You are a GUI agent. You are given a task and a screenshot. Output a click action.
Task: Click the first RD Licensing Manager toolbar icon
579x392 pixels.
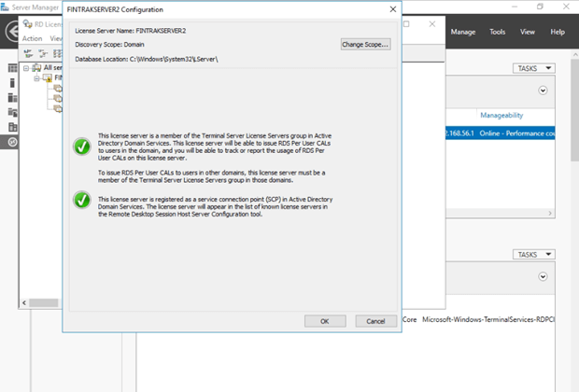coord(28,54)
